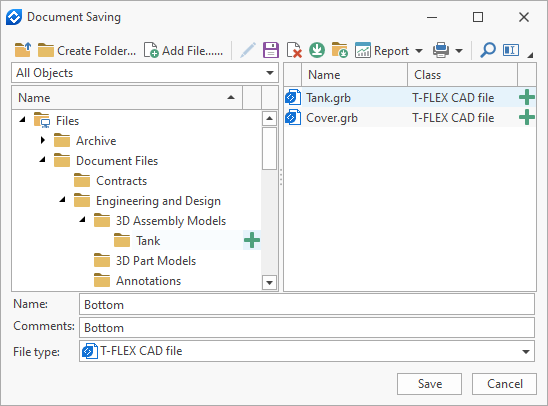Open the All Objects dropdown
Screen dimensions: 548x406
tap(145, 73)
